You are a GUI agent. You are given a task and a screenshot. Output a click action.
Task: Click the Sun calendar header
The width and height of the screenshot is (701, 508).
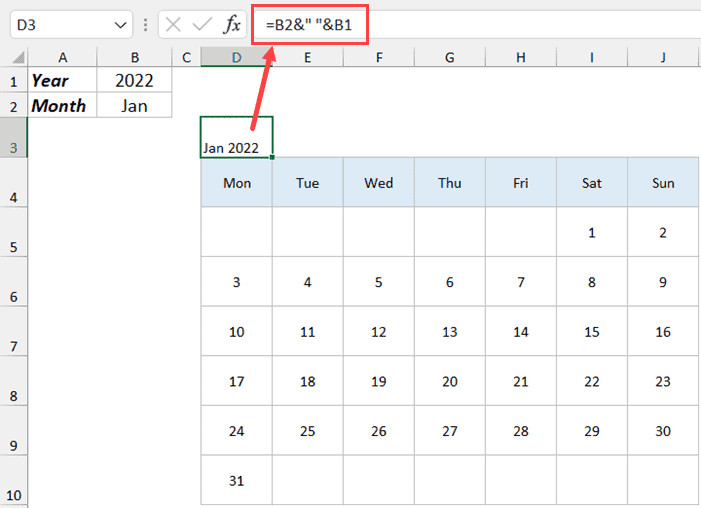663,183
